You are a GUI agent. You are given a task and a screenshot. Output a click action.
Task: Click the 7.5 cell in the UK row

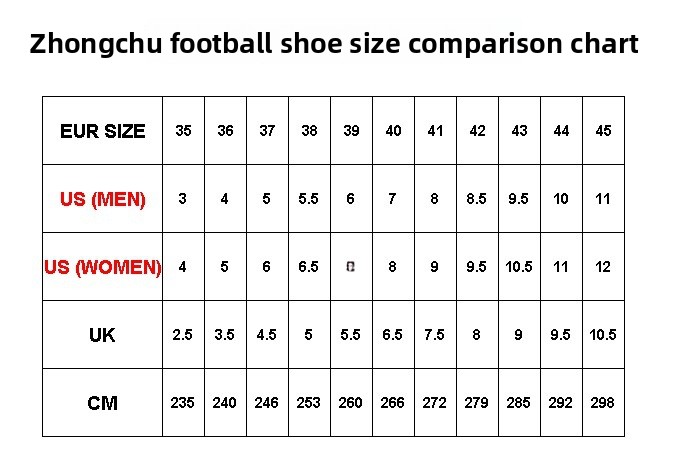pos(435,335)
